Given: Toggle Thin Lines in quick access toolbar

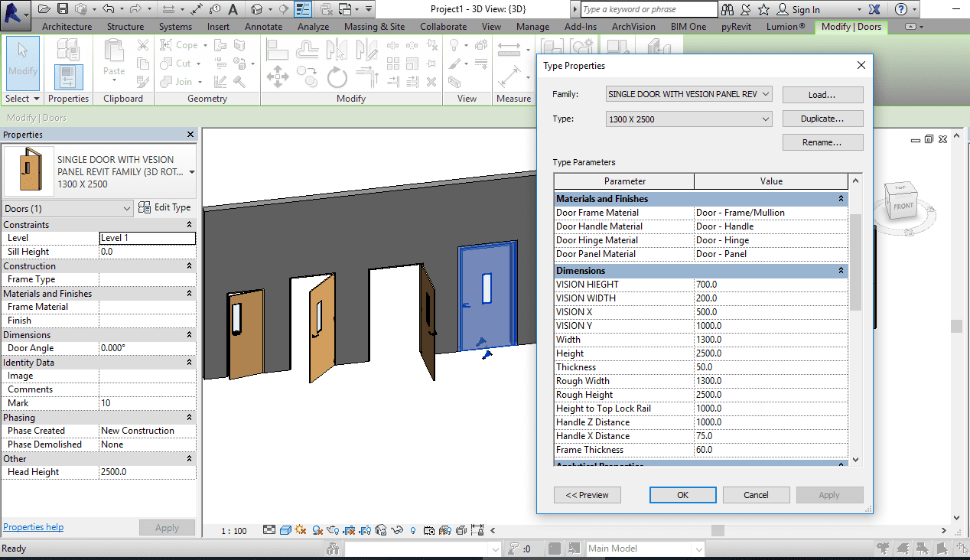Looking at the screenshot, I should pyautogui.click(x=303, y=9).
